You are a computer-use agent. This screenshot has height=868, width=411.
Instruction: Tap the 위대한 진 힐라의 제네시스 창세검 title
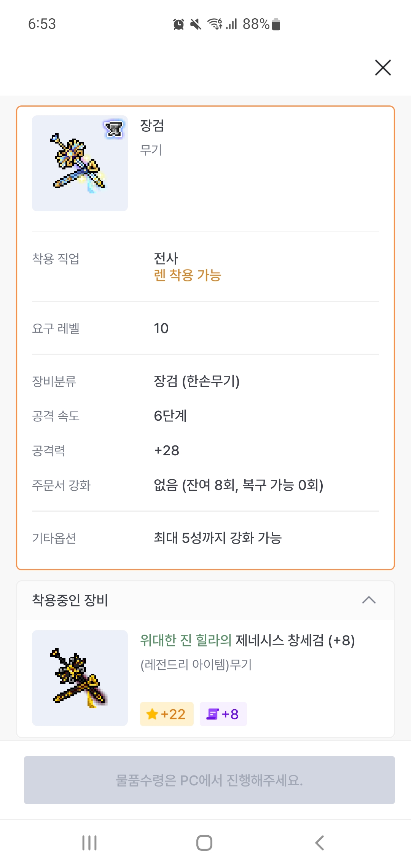click(247, 640)
